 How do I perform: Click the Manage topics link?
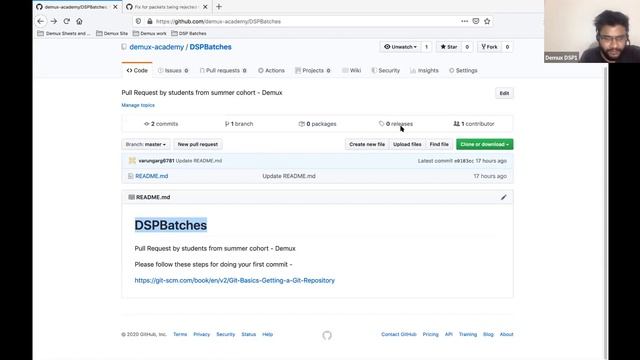[138, 105]
